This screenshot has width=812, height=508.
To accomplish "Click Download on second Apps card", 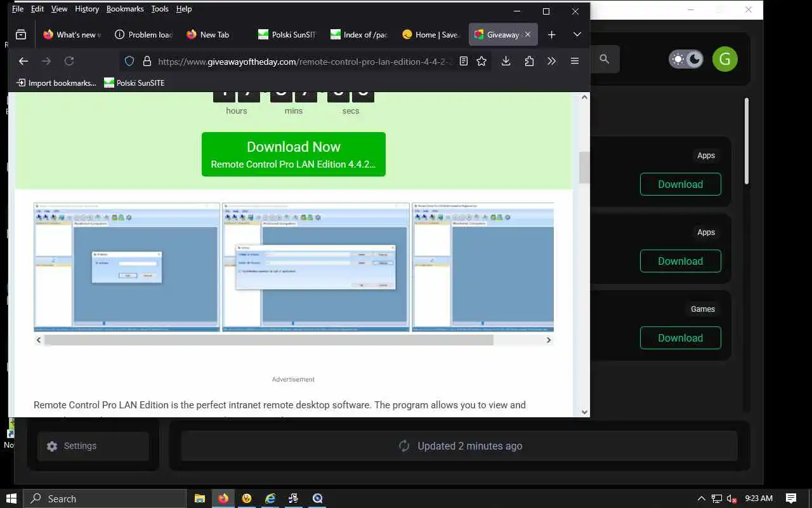I will coord(680,261).
